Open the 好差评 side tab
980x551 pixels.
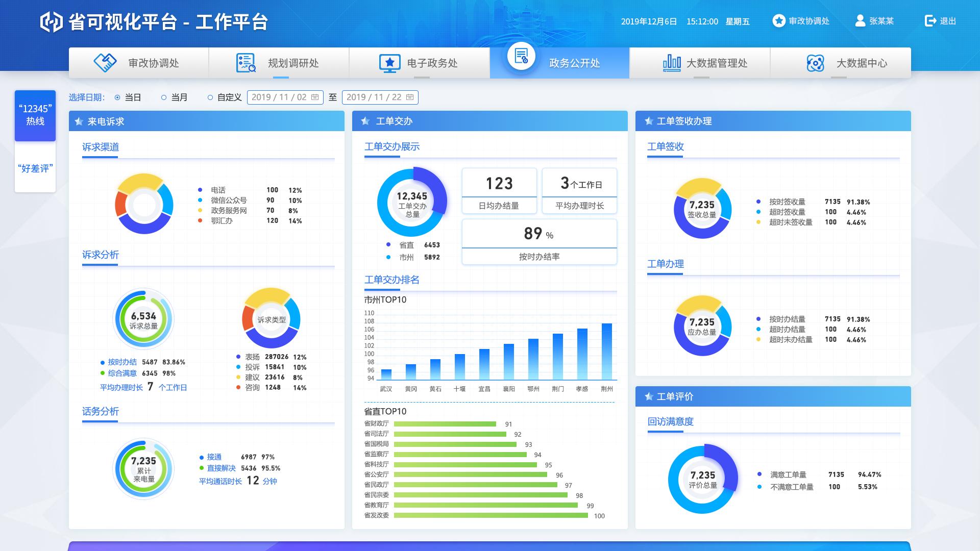pyautogui.click(x=35, y=168)
